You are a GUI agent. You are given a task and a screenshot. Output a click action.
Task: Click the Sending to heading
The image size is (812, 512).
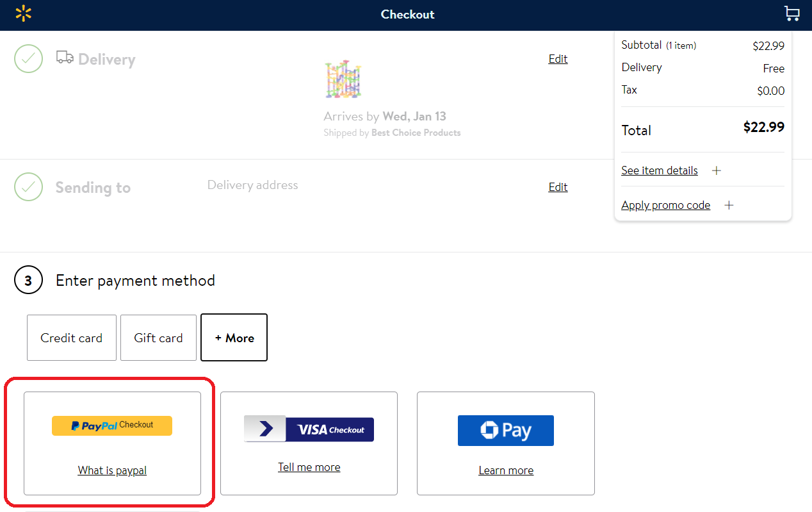pyautogui.click(x=93, y=188)
